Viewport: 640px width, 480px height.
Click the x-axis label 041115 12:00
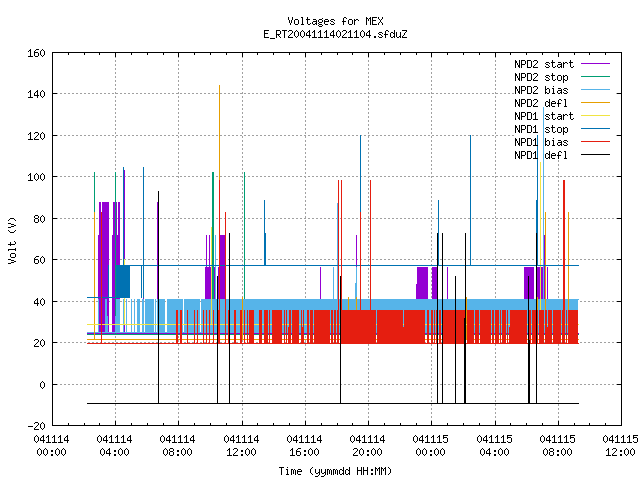pyautogui.click(x=620, y=446)
